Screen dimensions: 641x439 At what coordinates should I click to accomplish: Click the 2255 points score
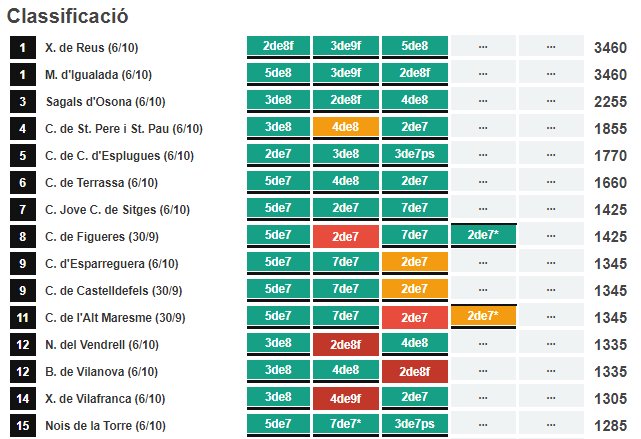coord(610,101)
